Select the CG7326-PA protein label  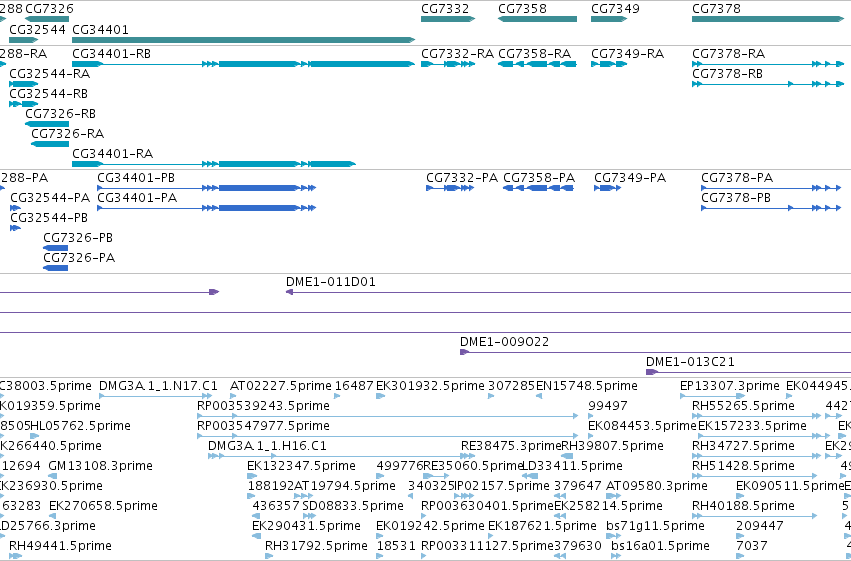point(79,258)
